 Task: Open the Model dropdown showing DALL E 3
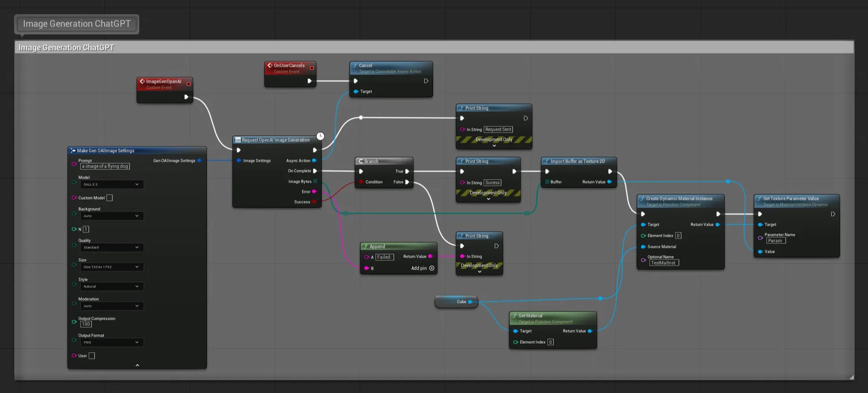[x=112, y=185]
